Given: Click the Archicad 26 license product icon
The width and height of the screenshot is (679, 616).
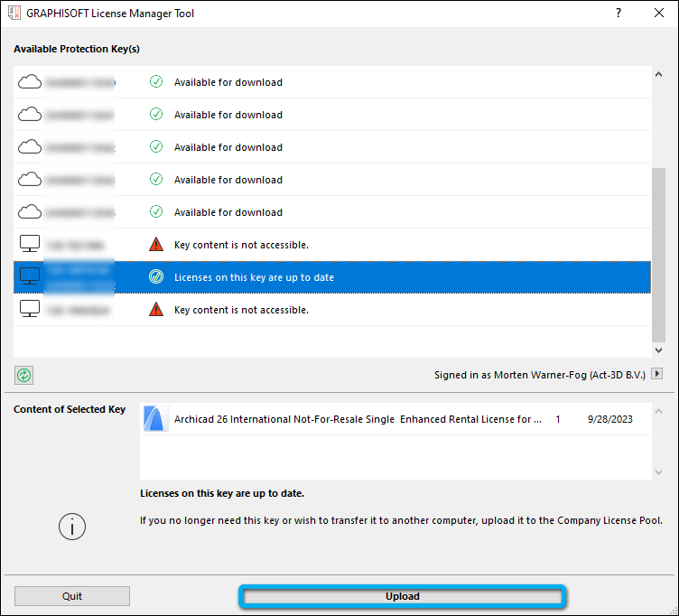Looking at the screenshot, I should coord(156,419).
